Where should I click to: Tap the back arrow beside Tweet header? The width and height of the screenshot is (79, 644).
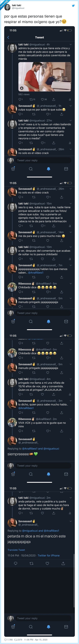point(8,38)
